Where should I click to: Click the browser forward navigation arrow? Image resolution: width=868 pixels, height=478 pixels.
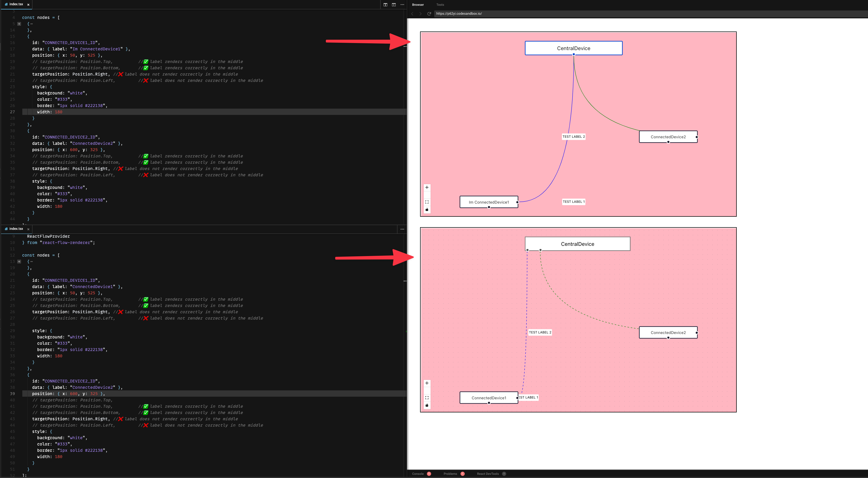421,13
